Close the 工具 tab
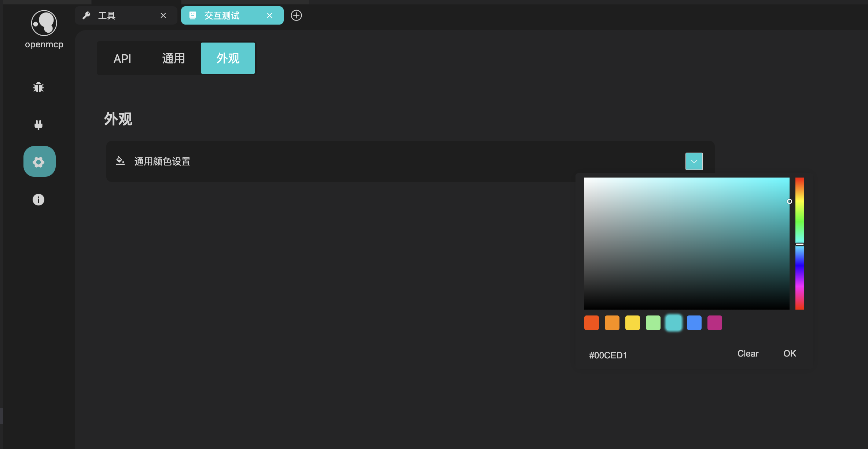 point(163,15)
